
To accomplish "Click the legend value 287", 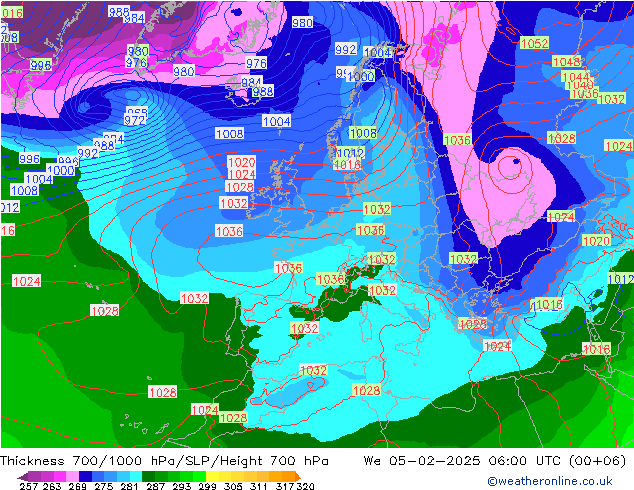I will point(155,486).
